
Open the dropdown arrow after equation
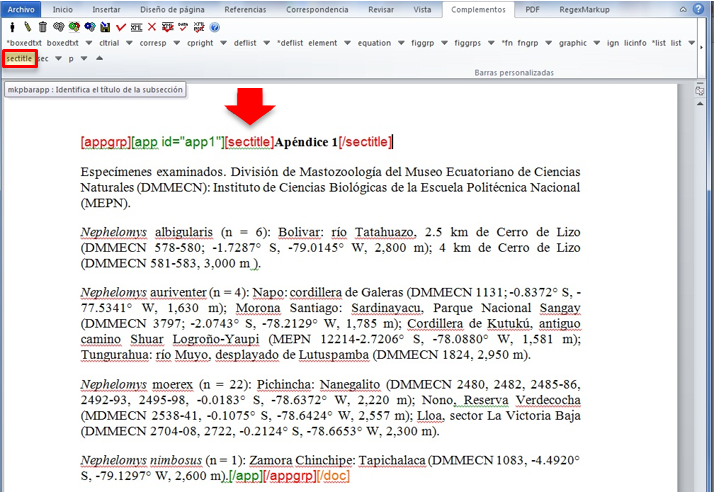click(x=401, y=43)
